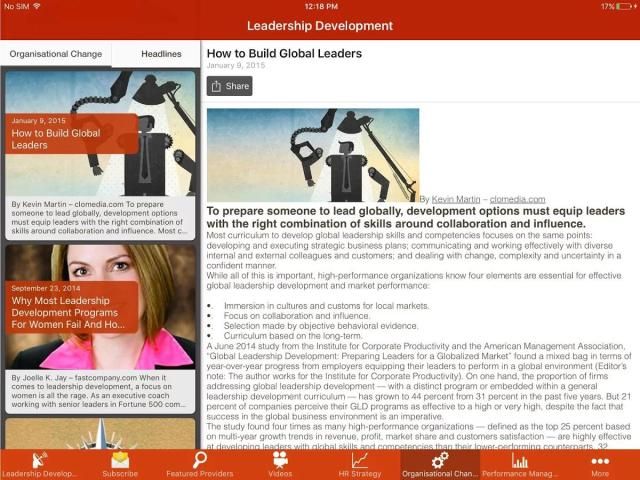
Task: Tap the More dots icon
Action: pyautogui.click(x=600, y=461)
